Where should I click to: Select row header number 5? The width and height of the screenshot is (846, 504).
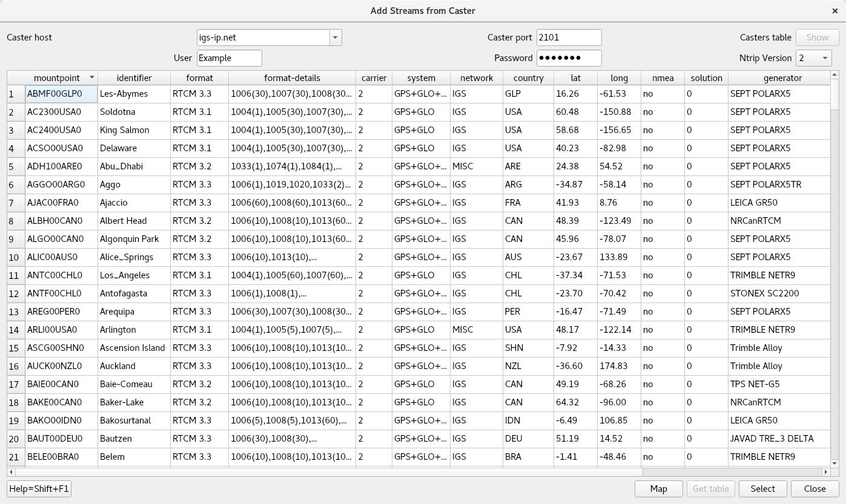coord(16,166)
